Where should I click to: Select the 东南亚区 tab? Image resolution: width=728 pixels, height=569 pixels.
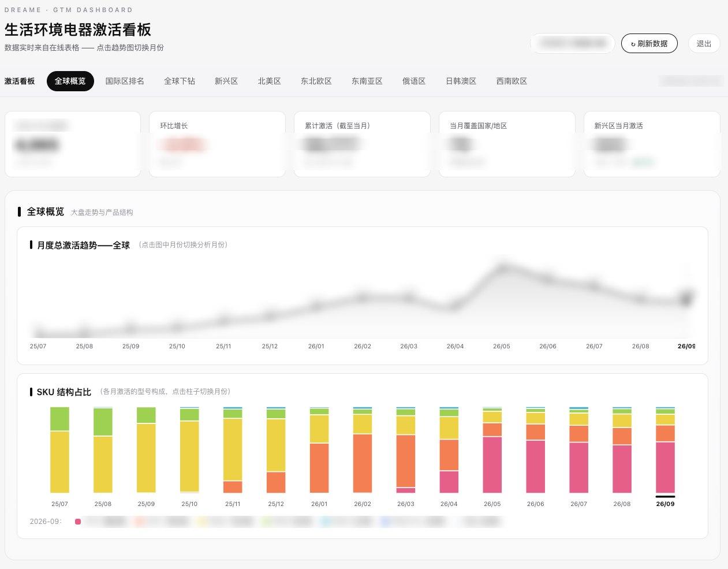point(367,81)
